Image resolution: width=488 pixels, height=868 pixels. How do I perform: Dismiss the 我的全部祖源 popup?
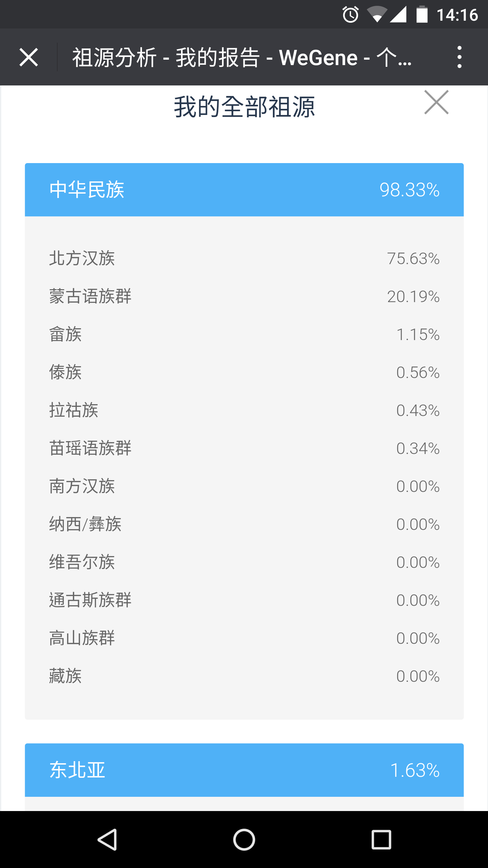[436, 102]
